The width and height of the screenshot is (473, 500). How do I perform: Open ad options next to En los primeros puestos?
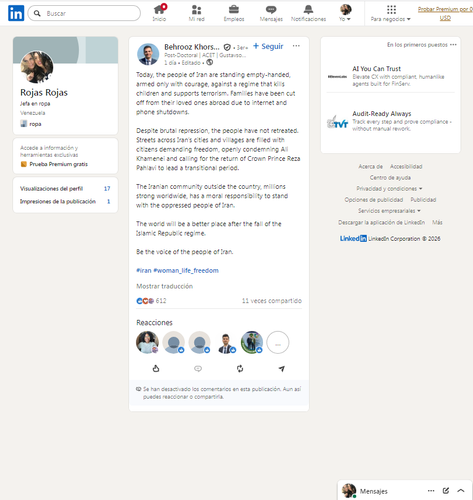pos(453,45)
